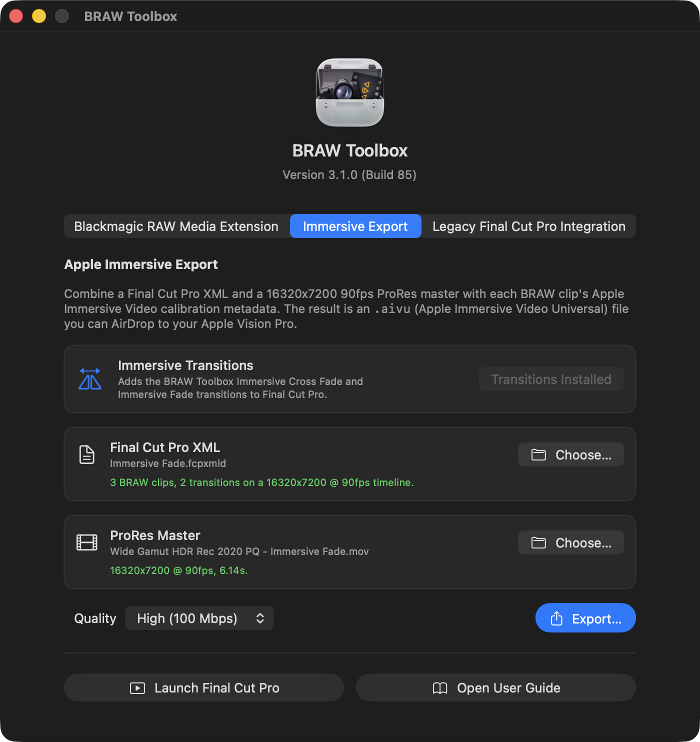Open the User Guide button text
The width and height of the screenshot is (700, 742).
(x=508, y=688)
